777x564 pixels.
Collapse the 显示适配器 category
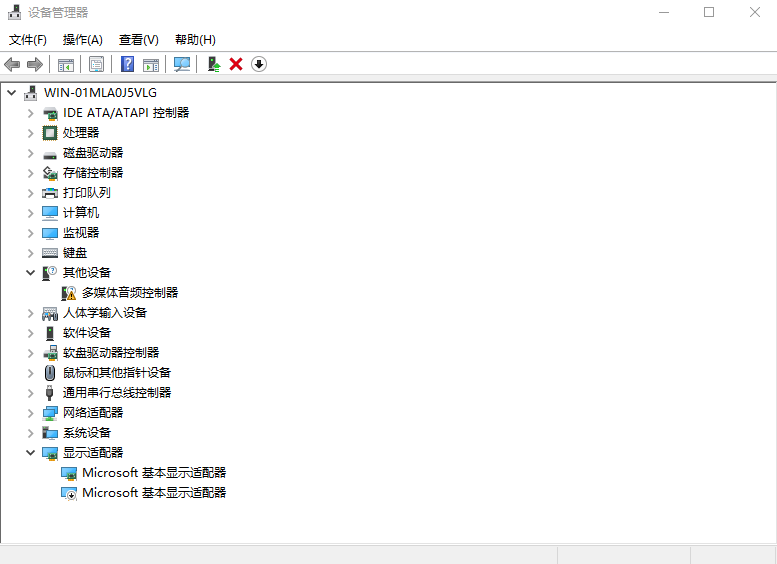(x=31, y=452)
